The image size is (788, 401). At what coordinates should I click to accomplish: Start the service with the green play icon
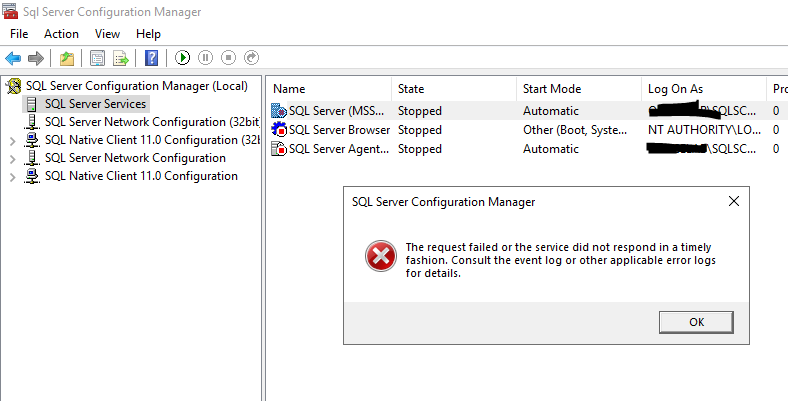pos(182,58)
